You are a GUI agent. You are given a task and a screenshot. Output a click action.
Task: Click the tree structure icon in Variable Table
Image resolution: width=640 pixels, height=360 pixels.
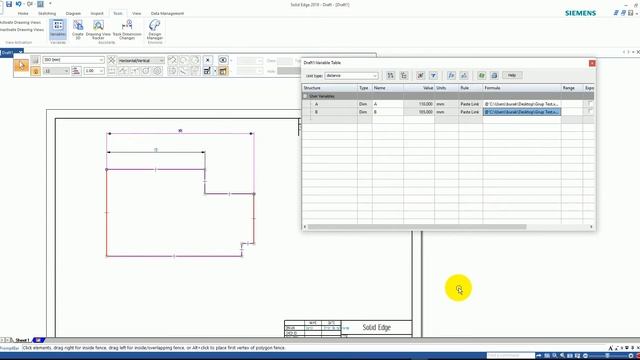pyautogui.click(x=404, y=76)
